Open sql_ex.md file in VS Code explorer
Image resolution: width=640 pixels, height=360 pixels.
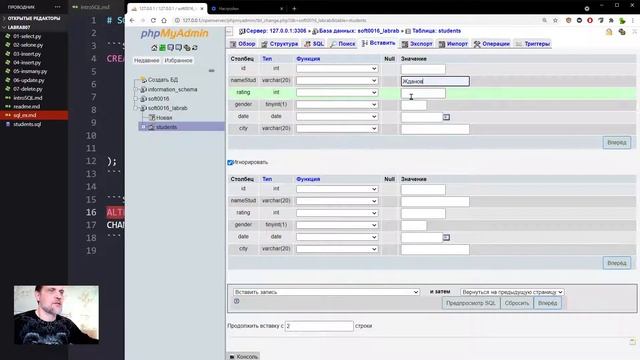click(x=24, y=116)
